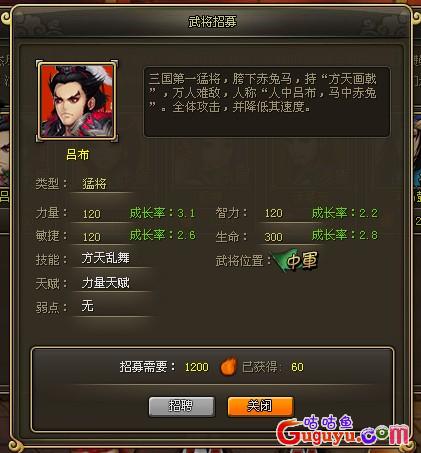Click the general description text box
421x453 pixels.
coord(267,102)
